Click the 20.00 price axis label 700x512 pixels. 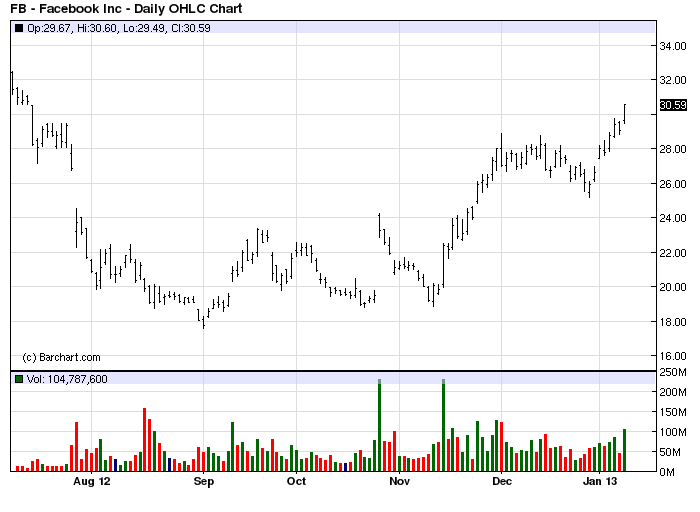(673, 287)
